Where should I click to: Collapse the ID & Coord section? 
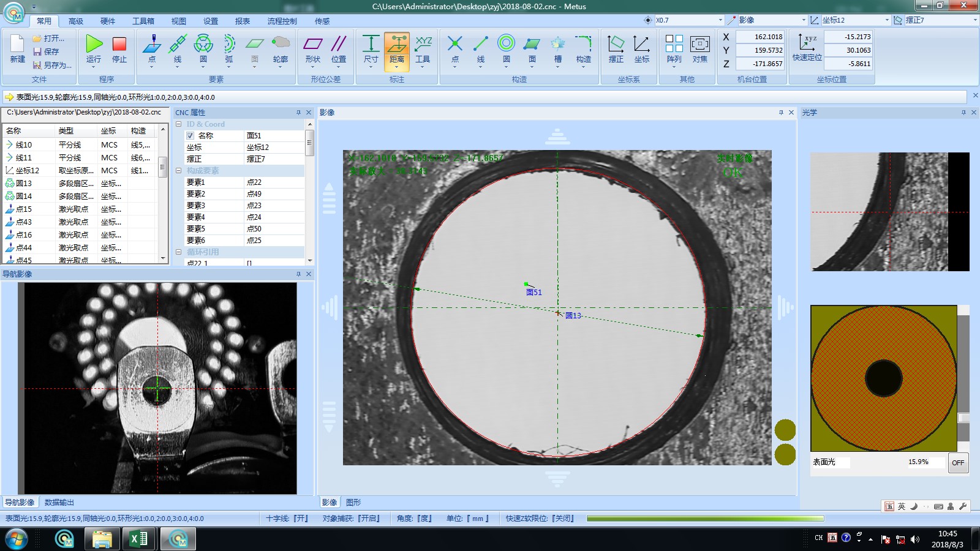(x=179, y=124)
